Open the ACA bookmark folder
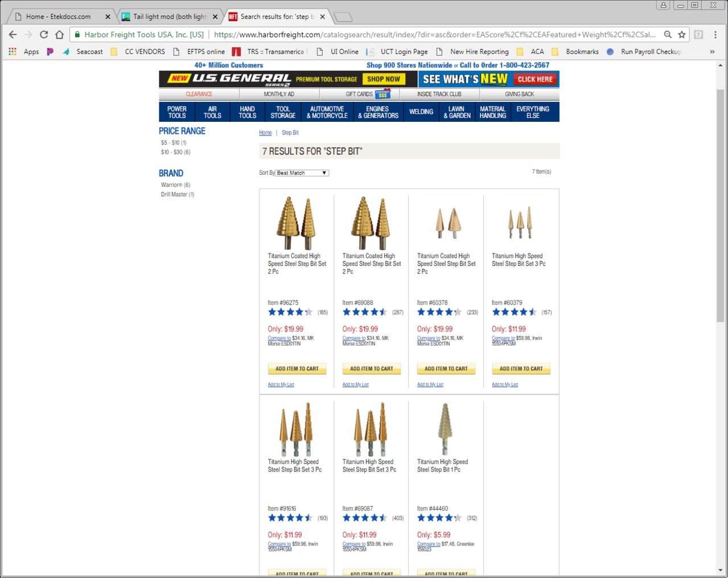Screen dimensions: 728x578 [530, 51]
